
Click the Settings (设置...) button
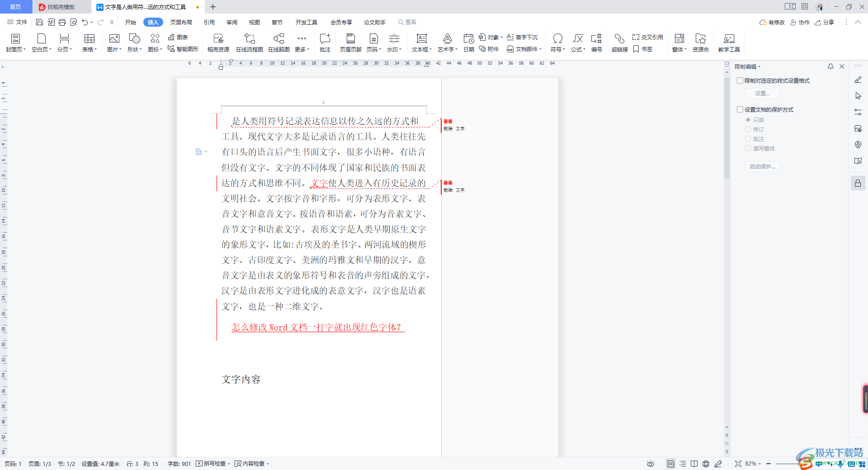pyautogui.click(x=762, y=94)
